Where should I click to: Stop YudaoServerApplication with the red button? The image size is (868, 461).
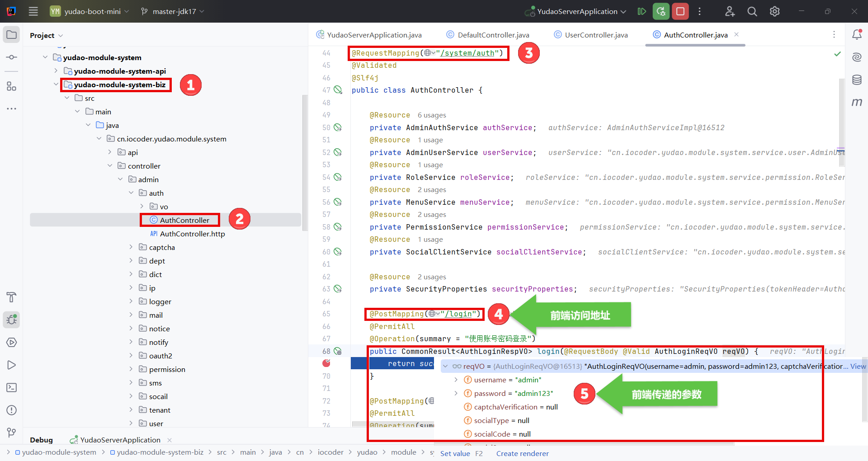point(680,11)
